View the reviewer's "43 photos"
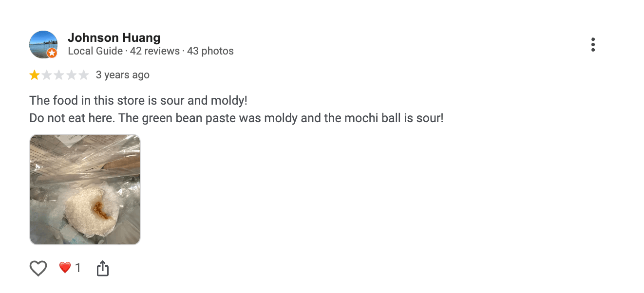 coord(210,51)
